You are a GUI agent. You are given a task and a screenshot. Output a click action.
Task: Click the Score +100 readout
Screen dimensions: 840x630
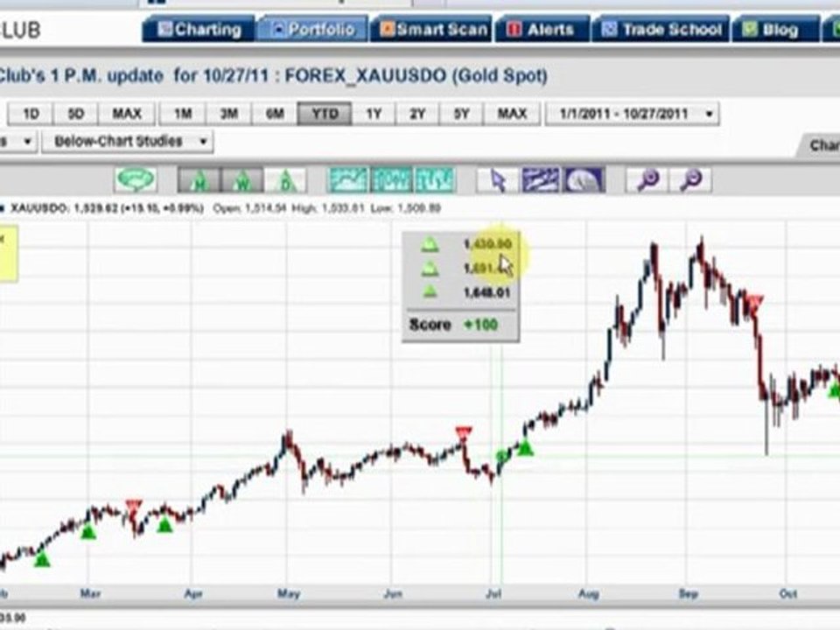coord(454,325)
